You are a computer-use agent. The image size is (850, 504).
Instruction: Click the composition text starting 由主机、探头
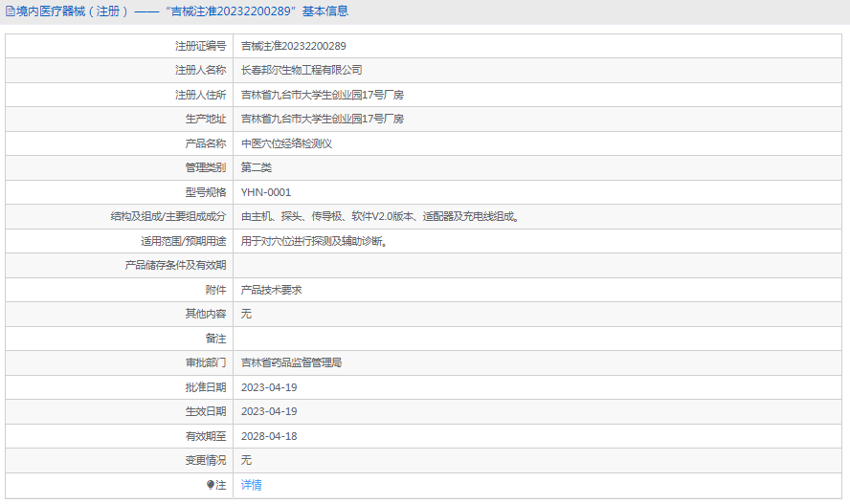tap(380, 216)
